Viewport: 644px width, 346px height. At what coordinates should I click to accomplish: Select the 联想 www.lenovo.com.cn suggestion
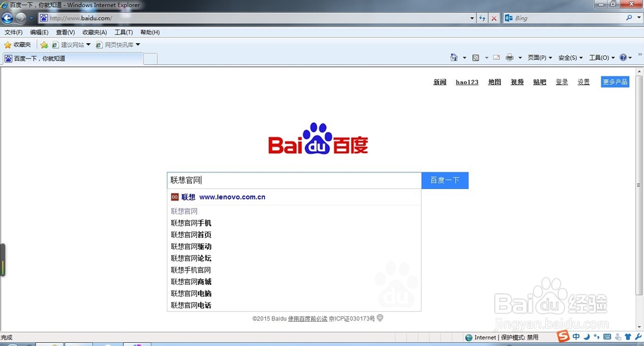(294, 197)
